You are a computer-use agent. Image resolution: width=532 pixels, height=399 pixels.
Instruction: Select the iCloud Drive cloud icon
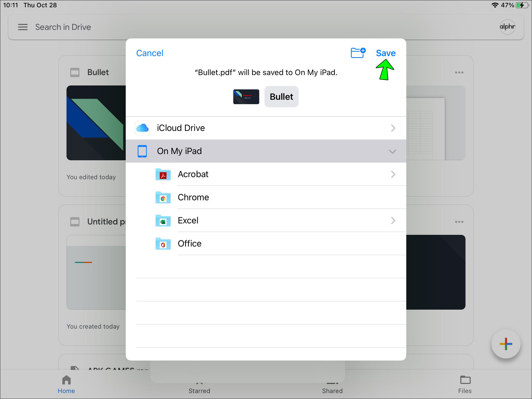[x=142, y=128]
